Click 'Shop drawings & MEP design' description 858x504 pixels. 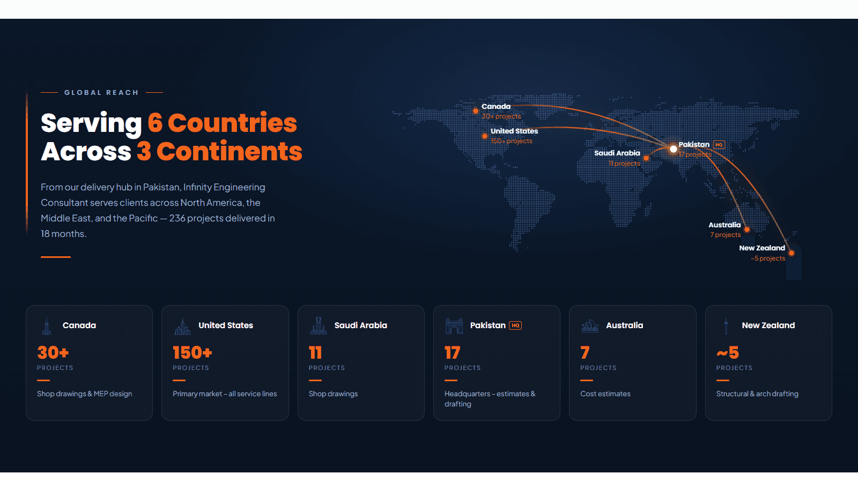coord(85,394)
